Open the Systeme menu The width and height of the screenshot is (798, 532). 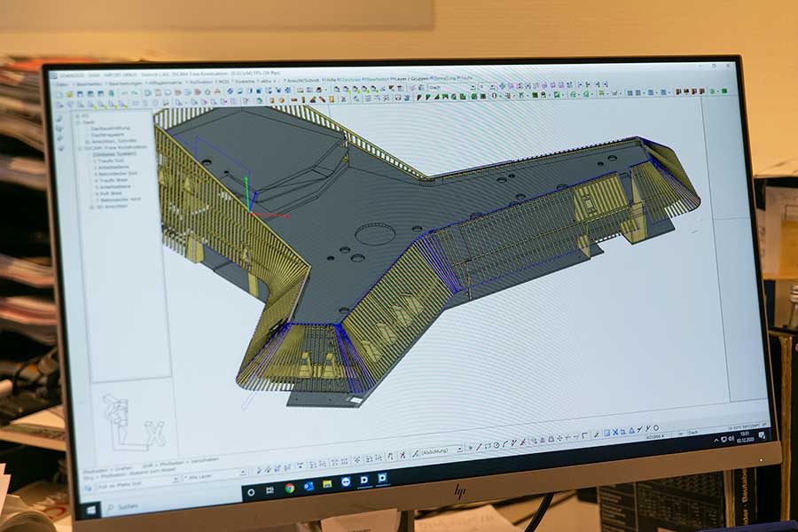[x=245, y=82]
